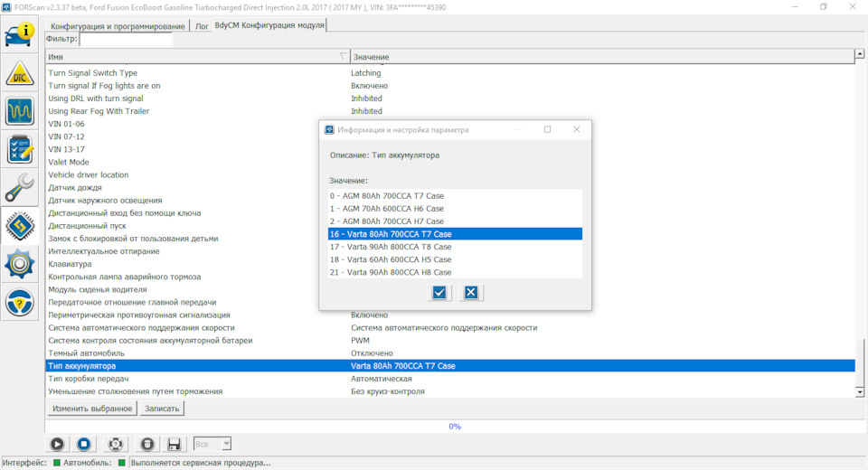Click the Имя column header
Viewport: 868px width, 470px height.
[198, 56]
